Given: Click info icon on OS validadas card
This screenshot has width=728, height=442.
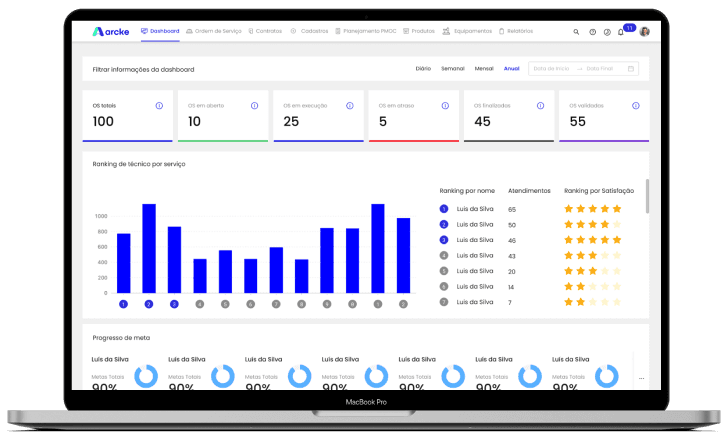Looking at the screenshot, I should click(636, 105).
